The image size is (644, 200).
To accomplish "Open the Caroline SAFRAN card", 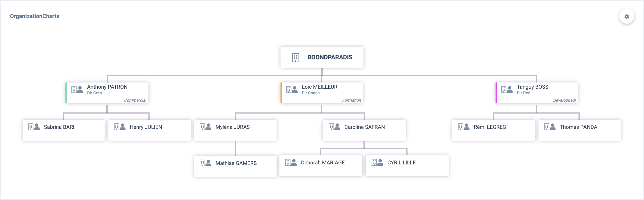I will coord(364,130).
